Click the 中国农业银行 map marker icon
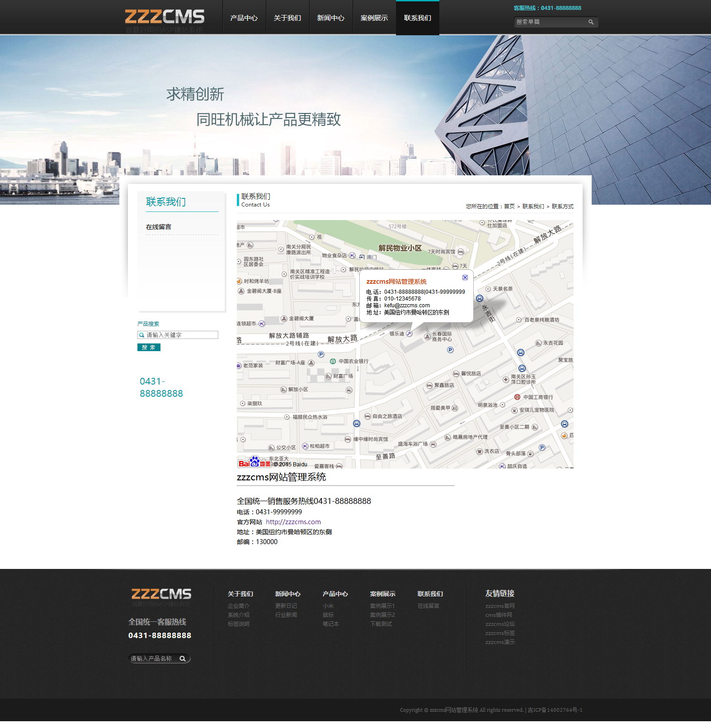Viewport: 711px width, 728px height. pos(333,361)
